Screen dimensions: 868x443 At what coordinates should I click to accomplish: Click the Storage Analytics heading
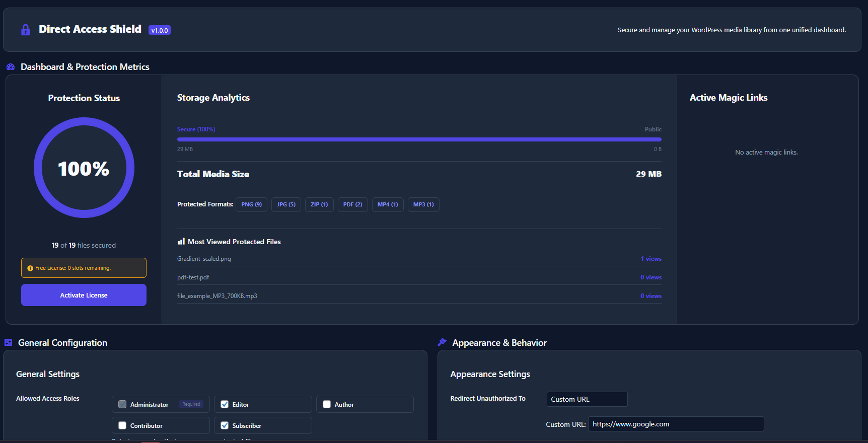[x=213, y=98]
